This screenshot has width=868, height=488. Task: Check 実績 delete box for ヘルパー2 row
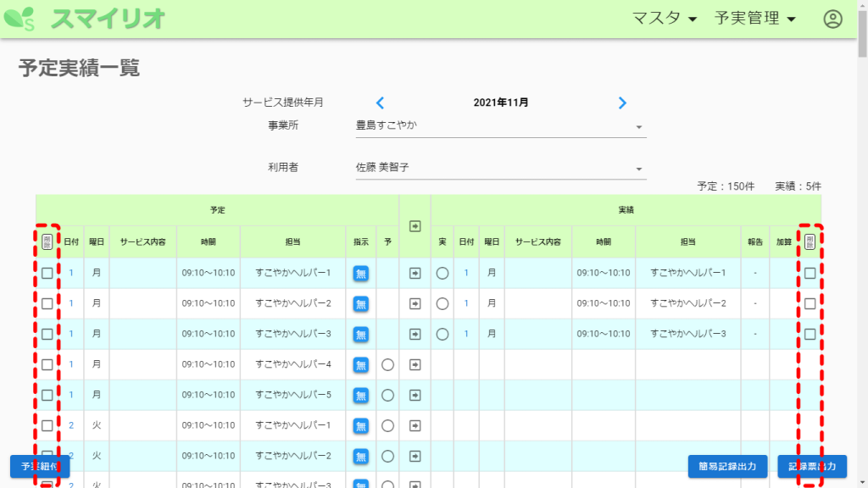click(810, 304)
